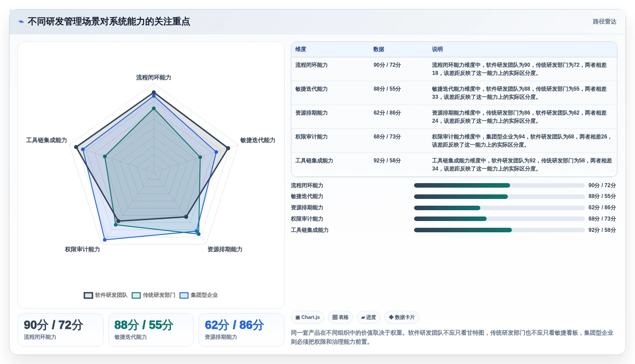Click the 敏捷迭代能力 progress bar

point(499,197)
